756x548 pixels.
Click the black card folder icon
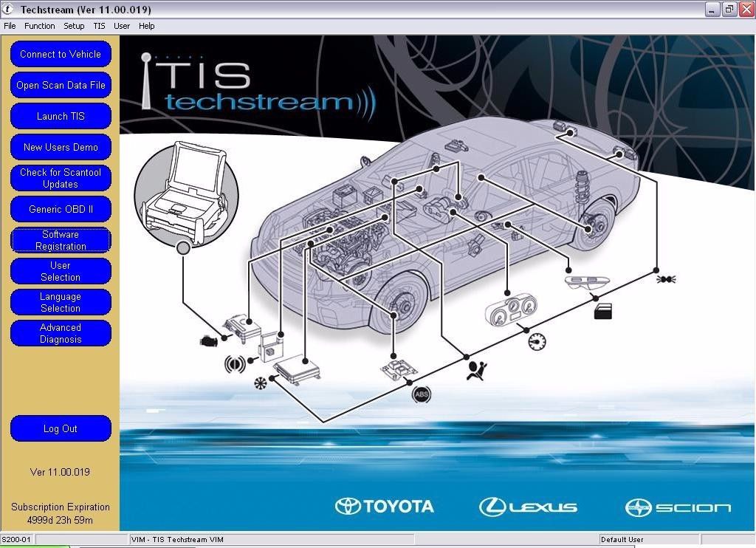[x=602, y=312]
